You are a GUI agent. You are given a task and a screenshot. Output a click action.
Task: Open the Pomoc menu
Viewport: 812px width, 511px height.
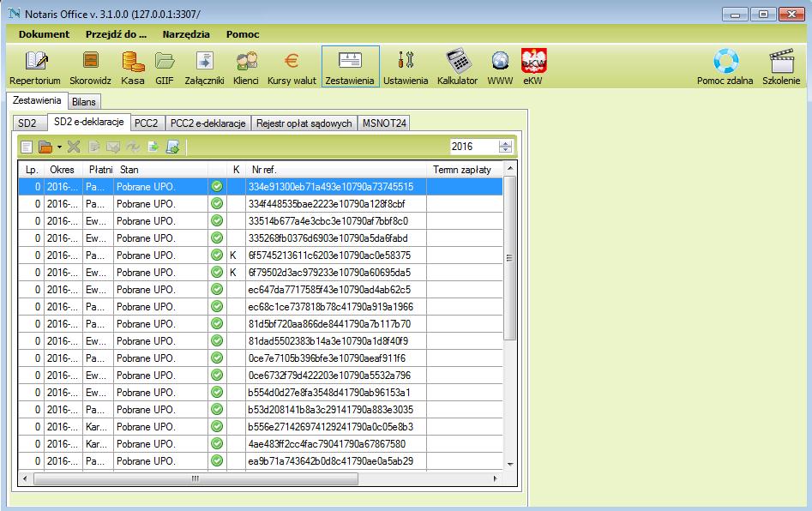[x=243, y=34]
